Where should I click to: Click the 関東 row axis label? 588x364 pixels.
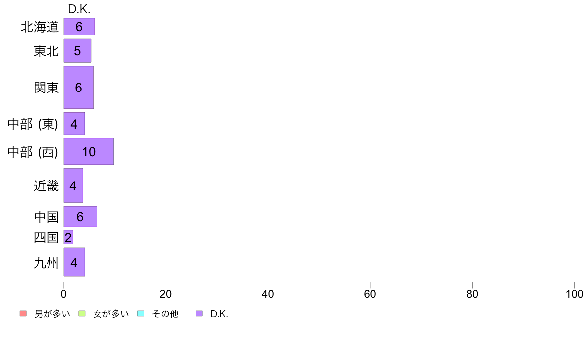46,88
